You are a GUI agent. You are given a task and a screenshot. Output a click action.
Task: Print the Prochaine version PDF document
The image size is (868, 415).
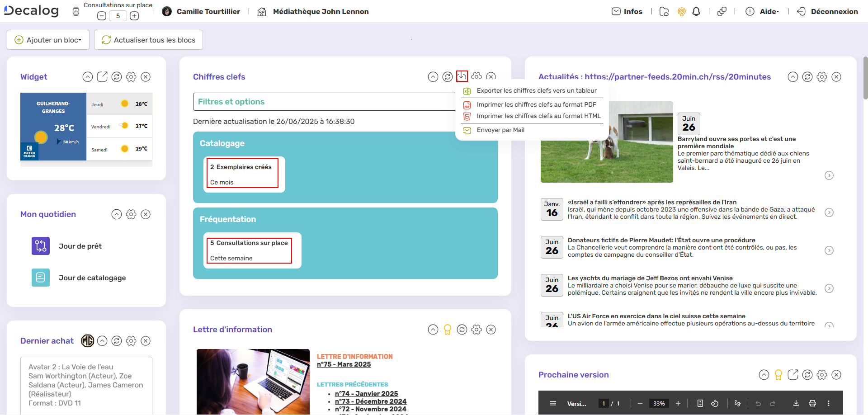[812, 403]
